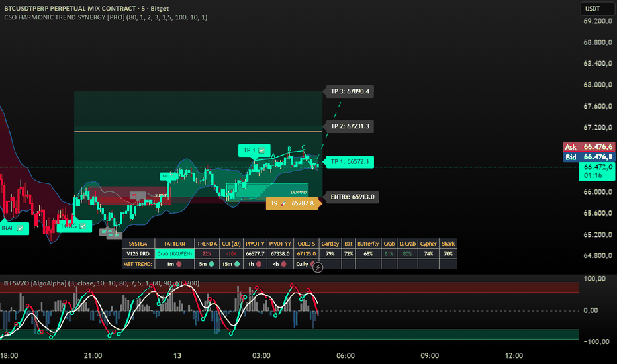Click the SYSTEM column header
Viewport: 617px width, 364px height.
tap(138, 244)
